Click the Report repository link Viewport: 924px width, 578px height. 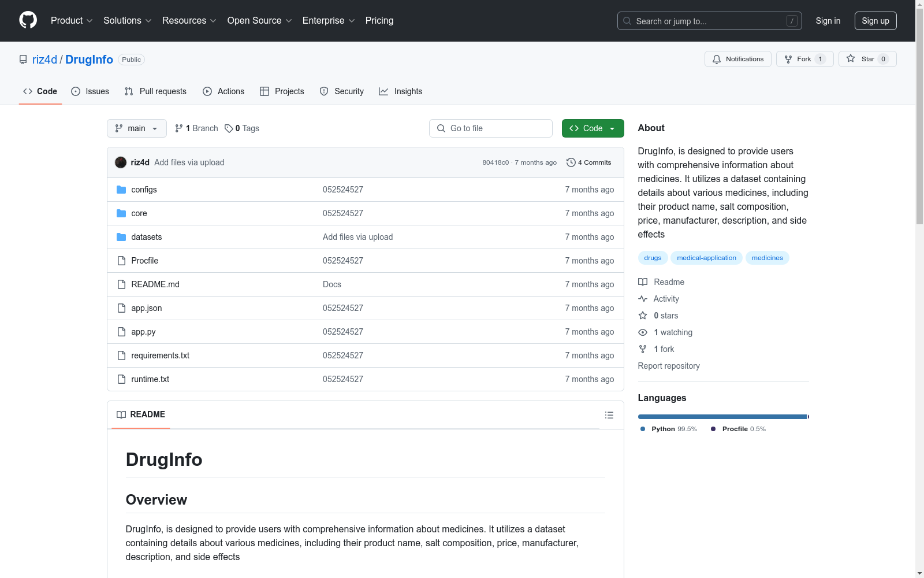pos(669,366)
